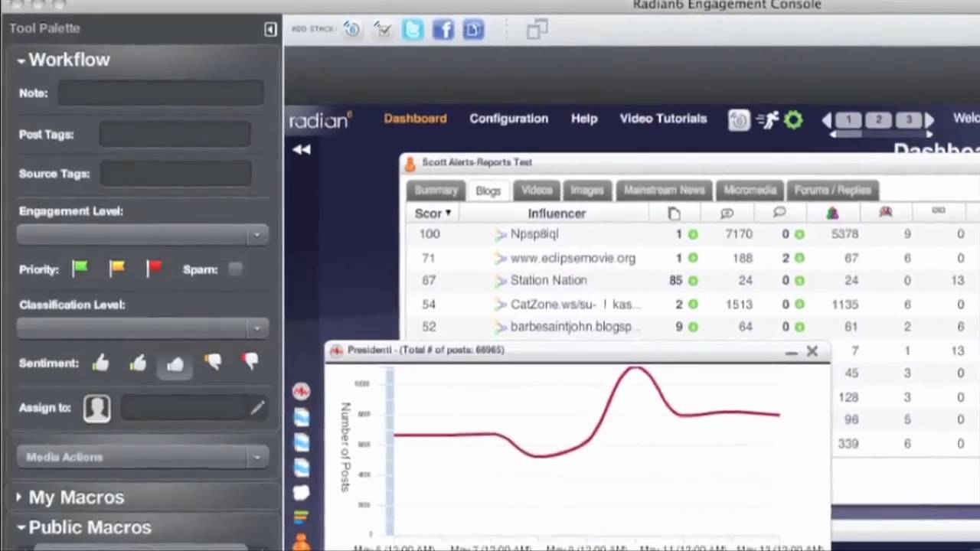Go to dashboard page 3
This screenshot has width=980, height=551.
[x=909, y=120]
